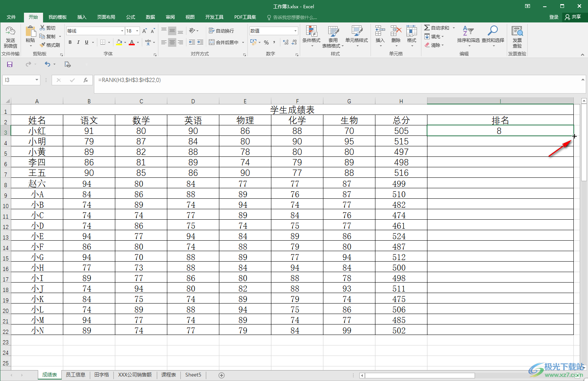Toggle Wrap Text (自动换行)
588x381 pixels.
221,31
